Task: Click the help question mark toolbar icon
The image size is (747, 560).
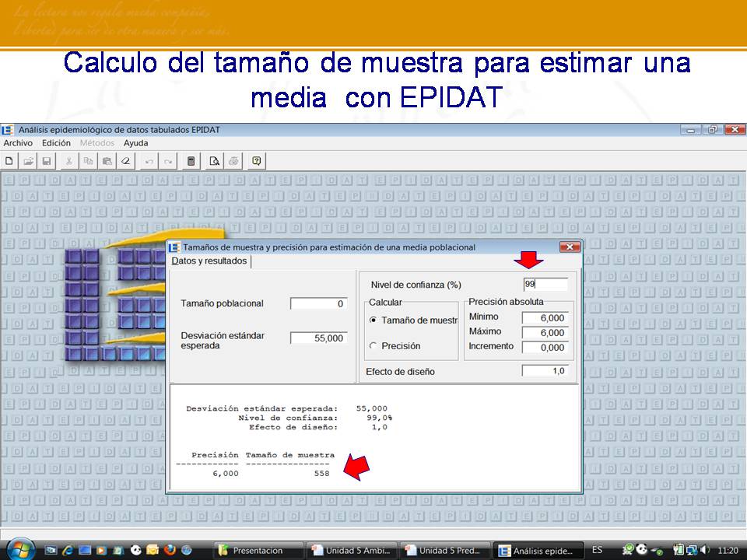Action: [257, 161]
